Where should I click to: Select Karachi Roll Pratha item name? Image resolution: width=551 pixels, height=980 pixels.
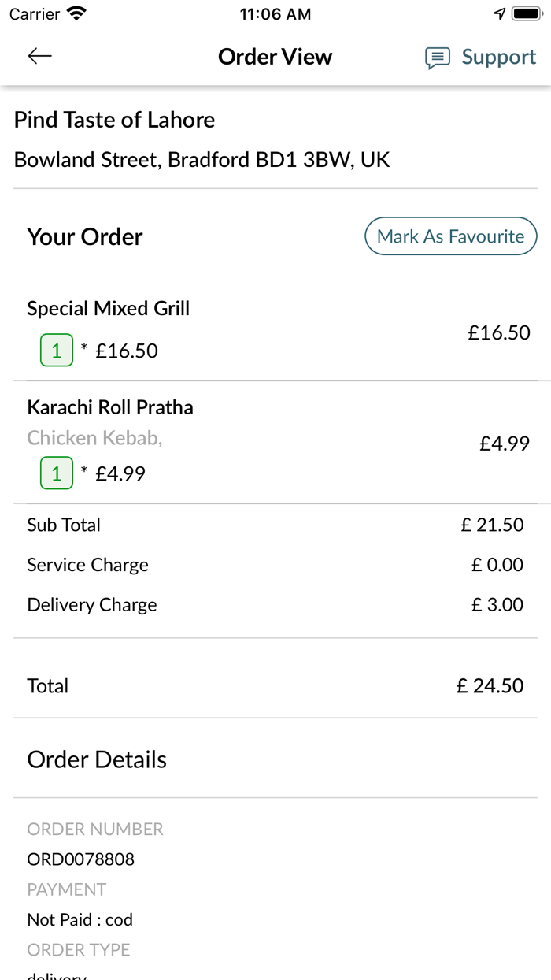click(110, 407)
